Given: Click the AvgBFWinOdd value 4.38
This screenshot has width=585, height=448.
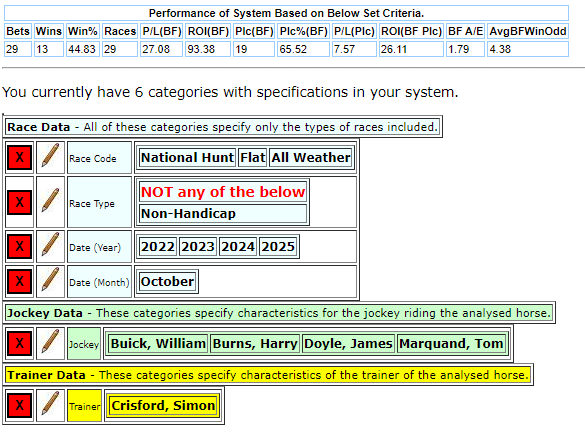Looking at the screenshot, I should coord(528,49).
